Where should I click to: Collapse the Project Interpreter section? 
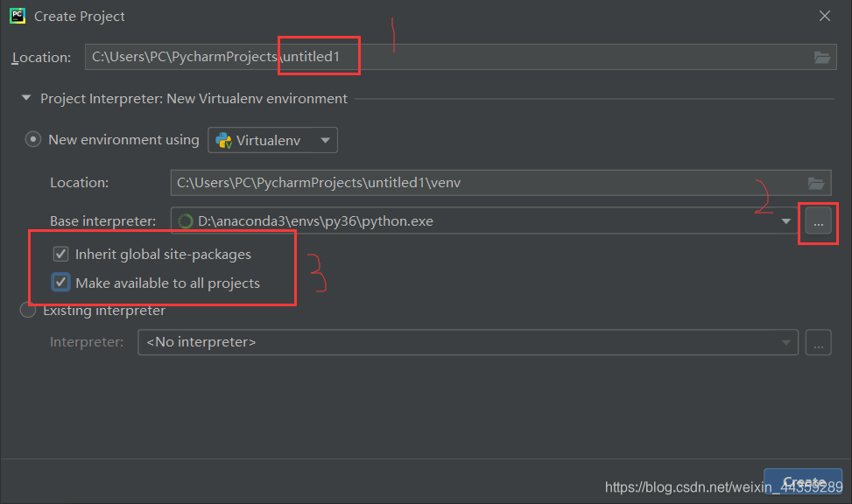(26, 98)
